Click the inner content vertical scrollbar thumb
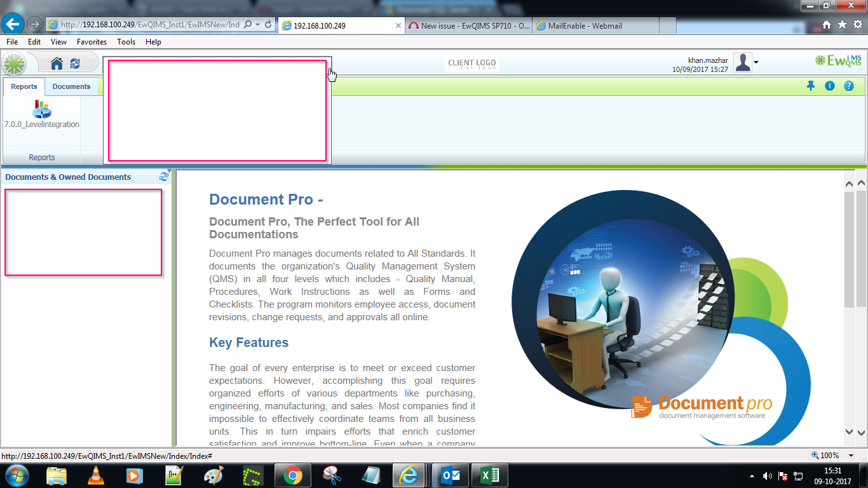Screen dimensions: 868x488 pos(850,249)
